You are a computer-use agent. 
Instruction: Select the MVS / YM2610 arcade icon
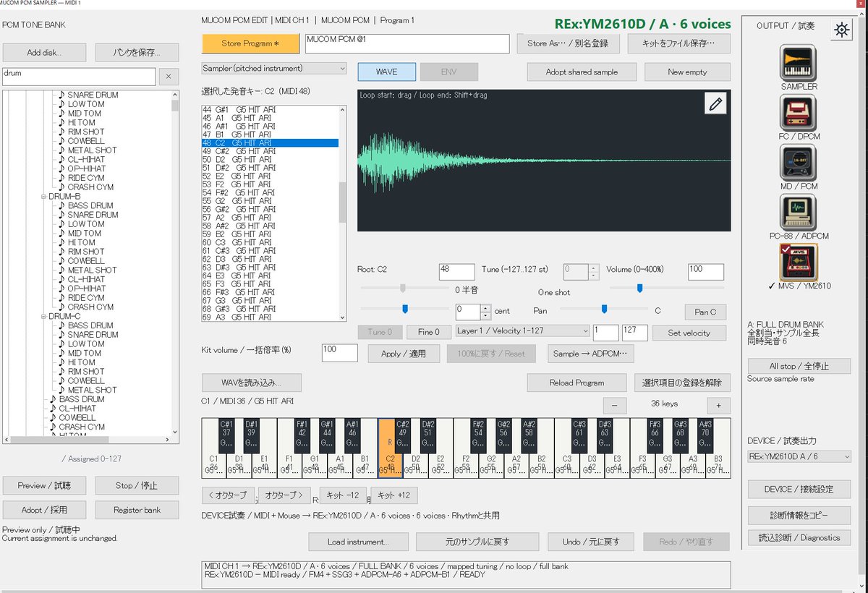tap(799, 262)
